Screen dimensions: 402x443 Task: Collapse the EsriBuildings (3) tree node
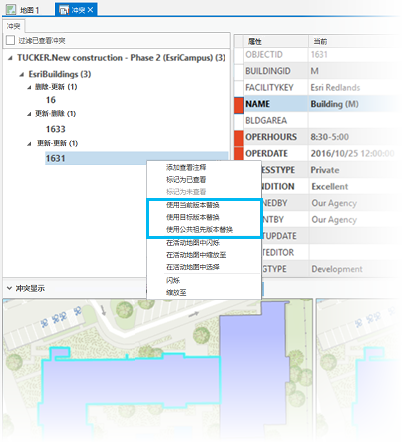(x=22, y=74)
